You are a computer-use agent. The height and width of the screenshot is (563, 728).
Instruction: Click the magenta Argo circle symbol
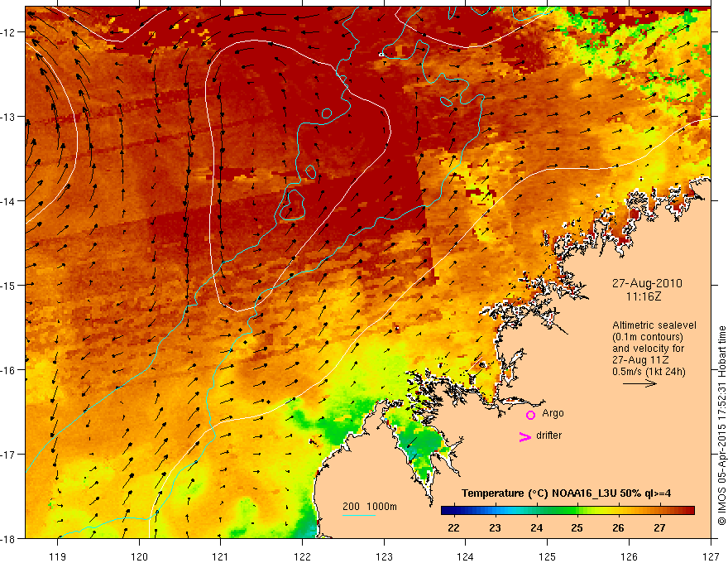point(530,415)
